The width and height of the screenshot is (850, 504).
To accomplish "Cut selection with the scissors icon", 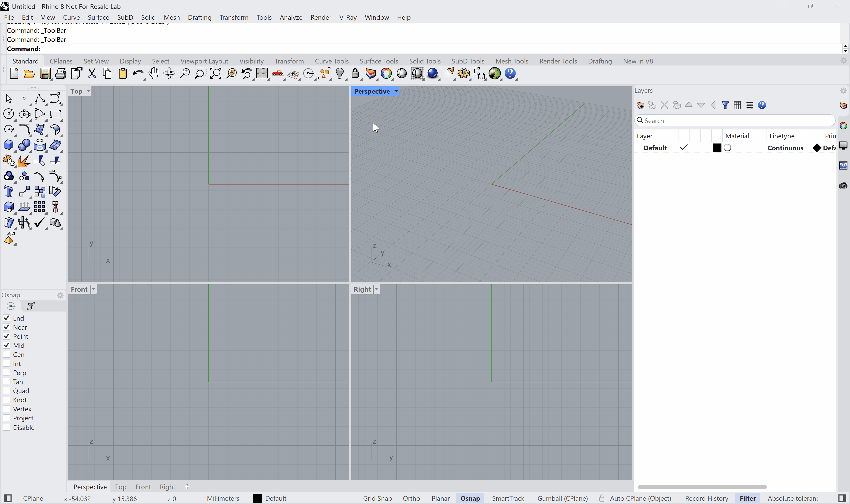I will [x=92, y=73].
